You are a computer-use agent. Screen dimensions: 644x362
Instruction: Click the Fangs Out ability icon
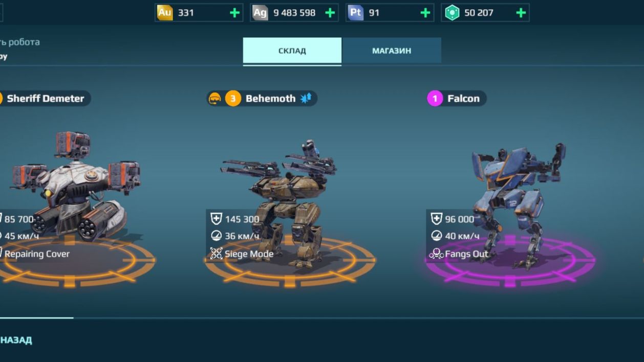(436, 254)
